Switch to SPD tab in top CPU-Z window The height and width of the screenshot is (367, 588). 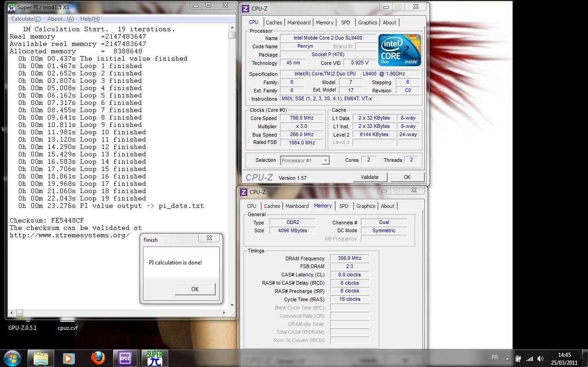tap(346, 23)
